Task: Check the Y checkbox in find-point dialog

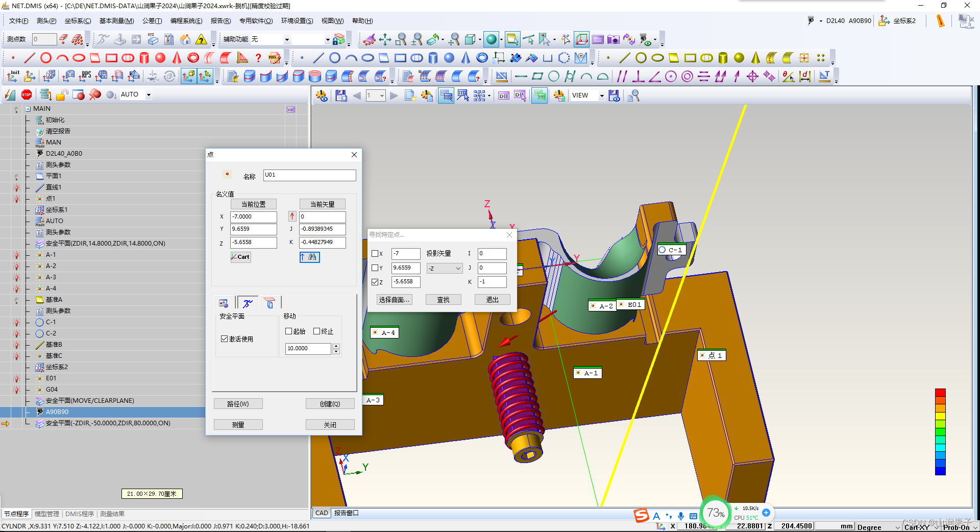Action: point(375,268)
